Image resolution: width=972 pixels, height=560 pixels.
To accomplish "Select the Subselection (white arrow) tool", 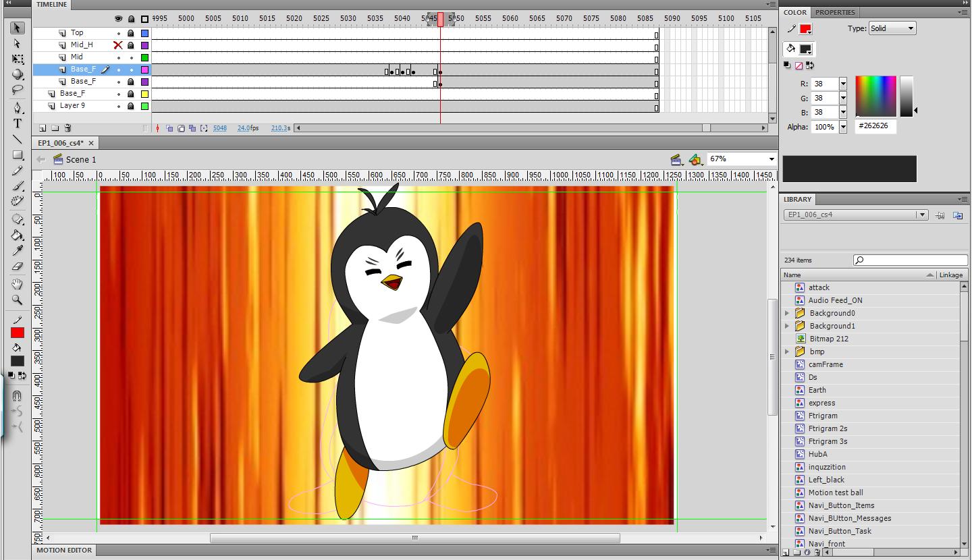I will coord(18,44).
